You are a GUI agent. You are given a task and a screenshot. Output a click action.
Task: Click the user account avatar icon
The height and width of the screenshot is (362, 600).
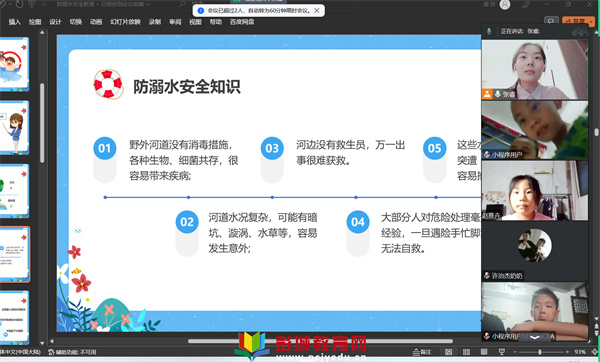tap(505, 5)
